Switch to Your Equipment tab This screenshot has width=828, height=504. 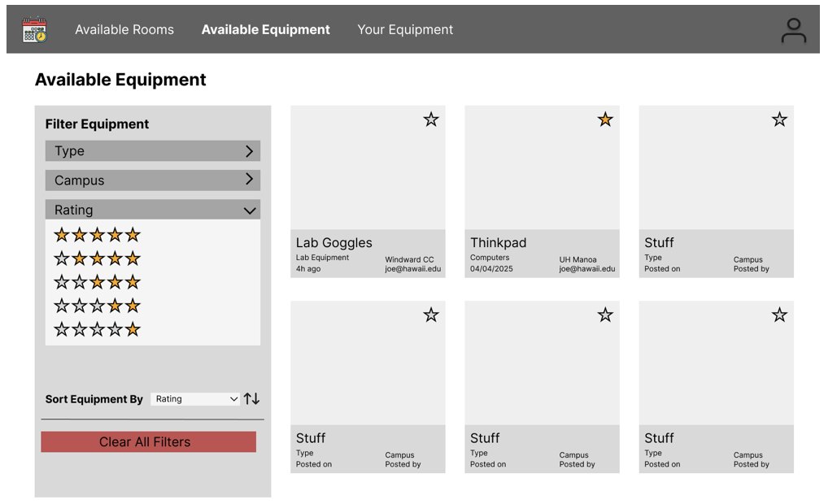coord(405,30)
